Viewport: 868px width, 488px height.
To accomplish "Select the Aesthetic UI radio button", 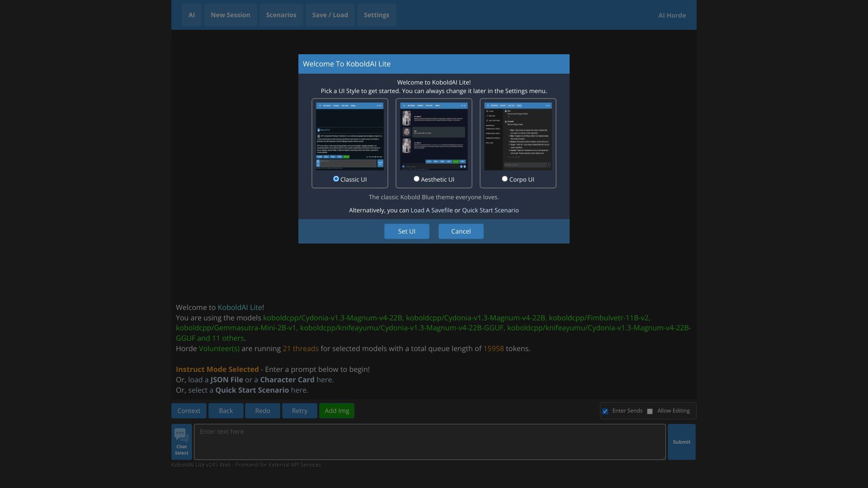I will (x=416, y=179).
